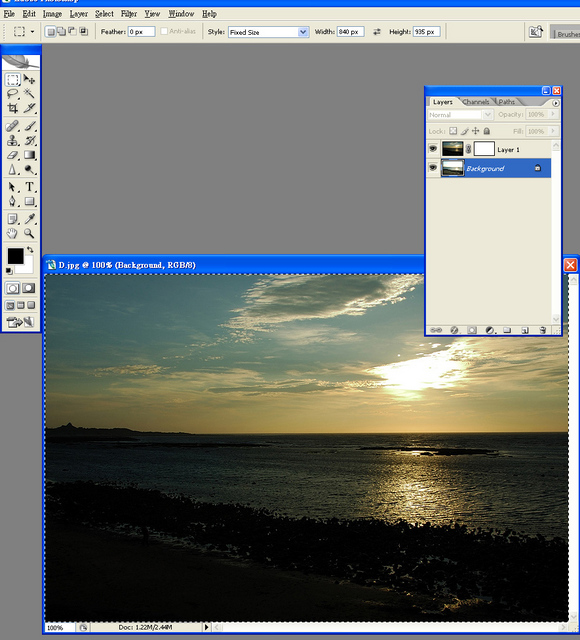This screenshot has width=580, height=640.
Task: Jump to ImageReady button
Action: click(20, 322)
